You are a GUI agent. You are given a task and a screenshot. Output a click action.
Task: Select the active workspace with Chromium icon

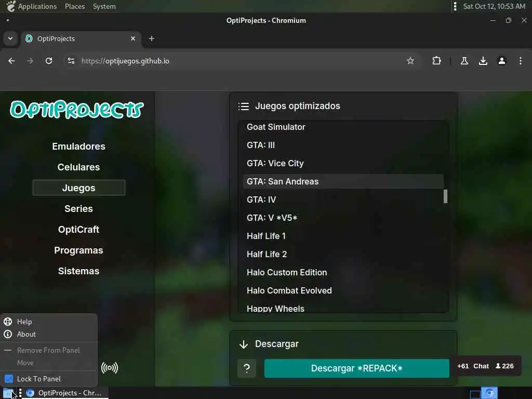pos(489,393)
